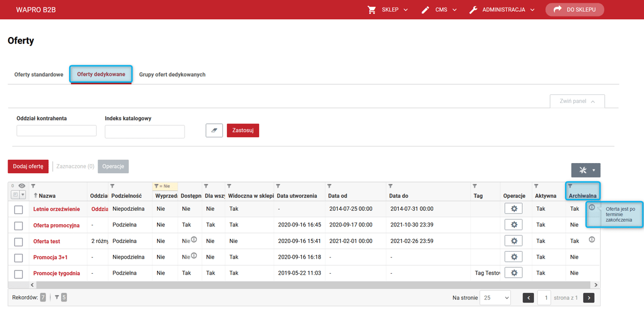This screenshot has width=644, height=316.
Task: Click the WAPRO B2B logo text
Action: click(35, 10)
